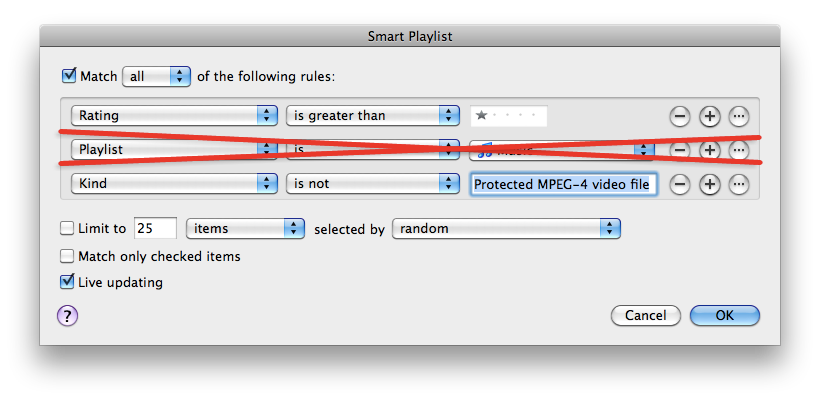Add a rule after the Rating row
The image size is (820, 400).
[709, 116]
